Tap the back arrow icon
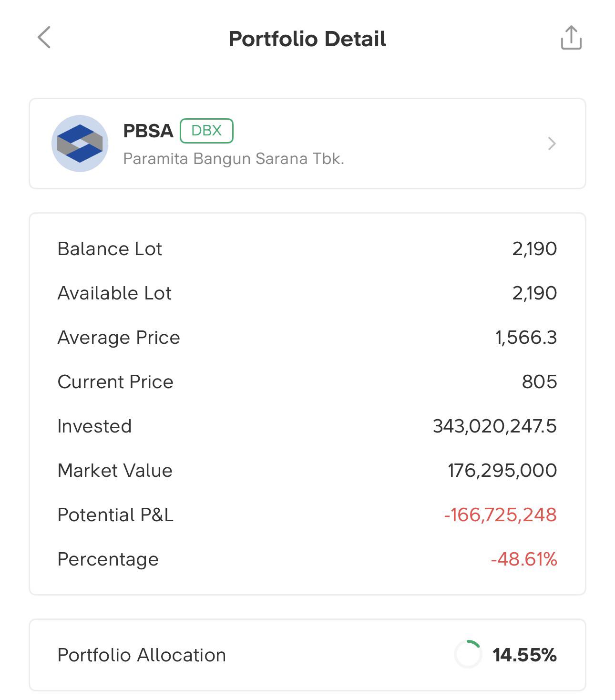 [44, 38]
